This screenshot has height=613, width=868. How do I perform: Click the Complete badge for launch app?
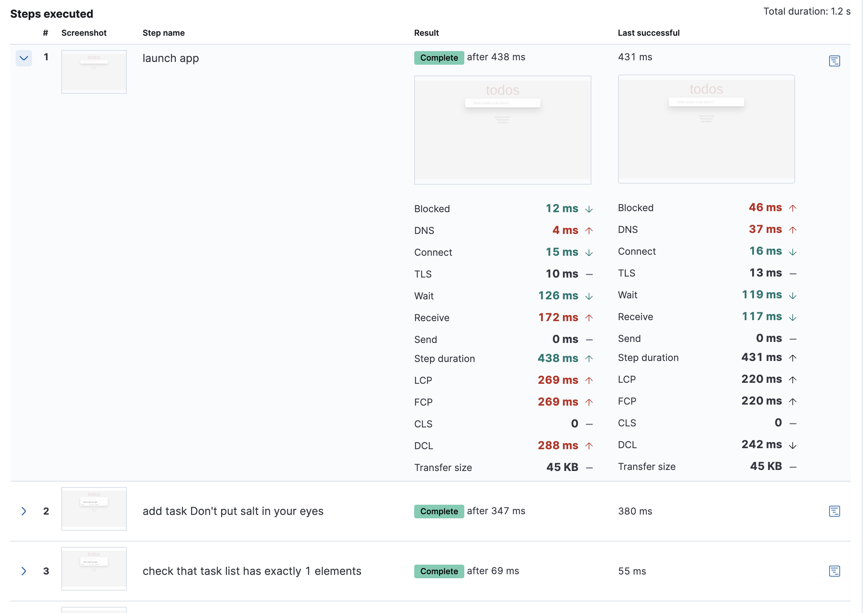pos(439,58)
